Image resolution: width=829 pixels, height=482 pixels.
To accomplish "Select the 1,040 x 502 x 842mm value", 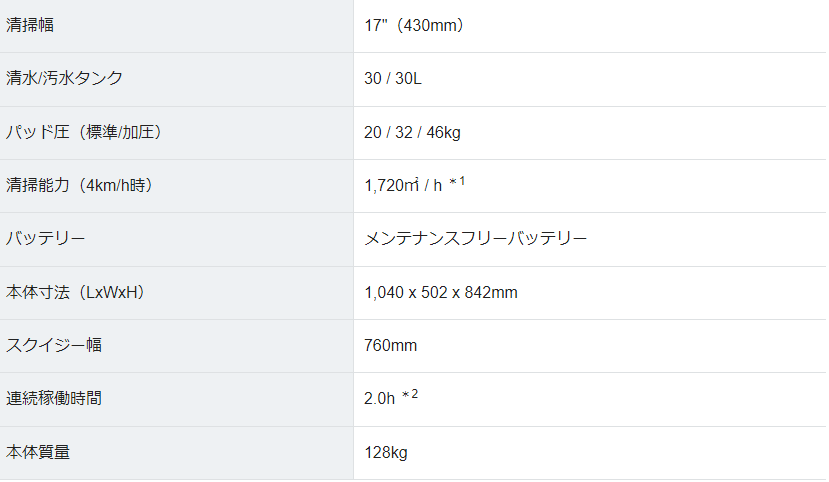I will [x=441, y=292].
